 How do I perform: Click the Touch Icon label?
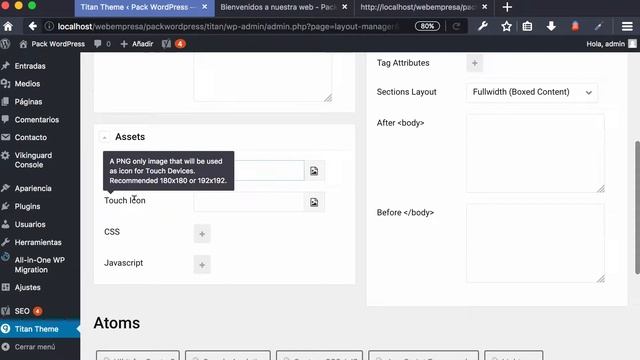pos(124,200)
